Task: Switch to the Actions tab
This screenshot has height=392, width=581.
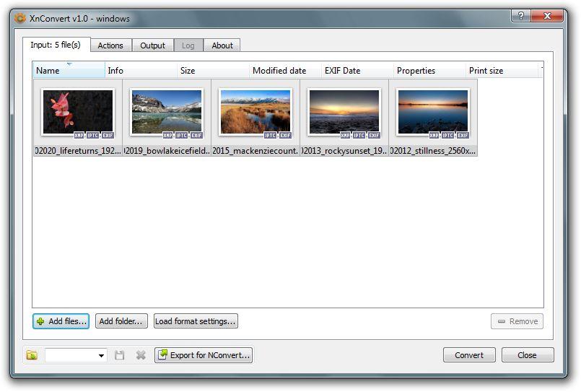Action: point(110,45)
